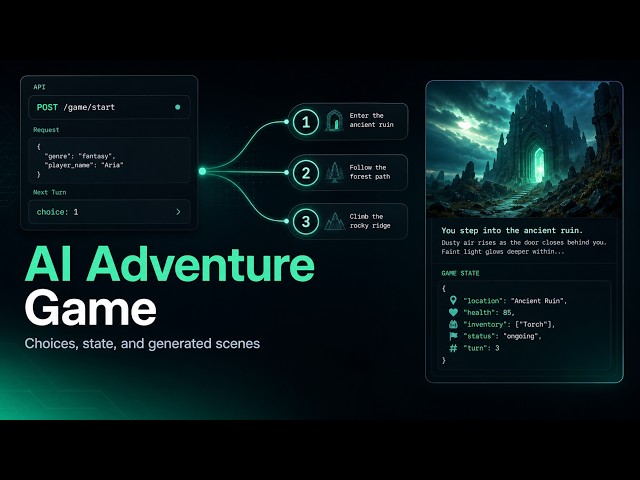
Task: Click the location pin icon in game state
Action: click(x=453, y=300)
